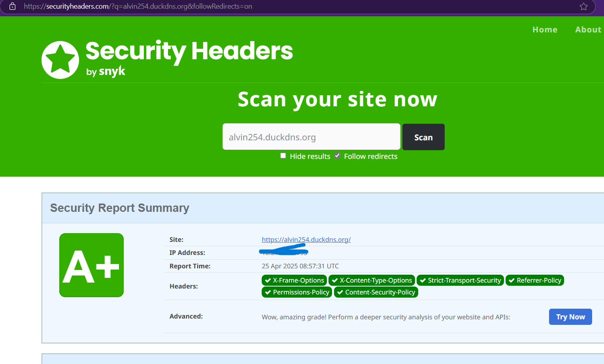Click the by snyk logo text
604x364 pixels.
(106, 72)
